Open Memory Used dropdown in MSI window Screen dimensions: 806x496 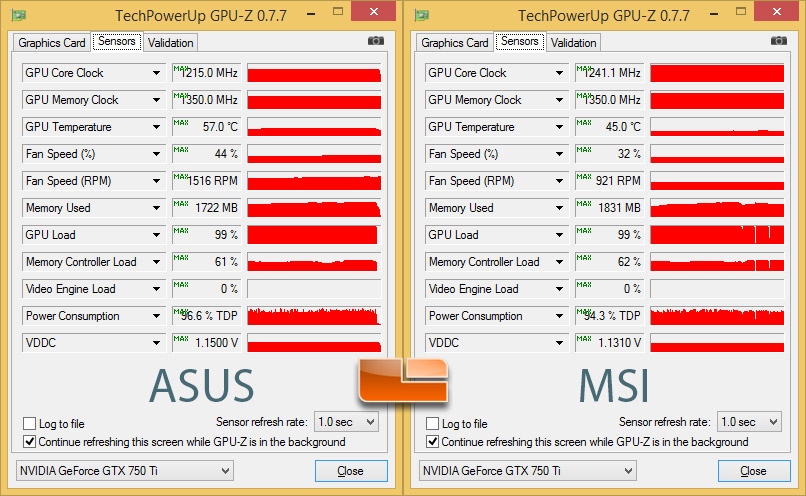(x=497, y=208)
